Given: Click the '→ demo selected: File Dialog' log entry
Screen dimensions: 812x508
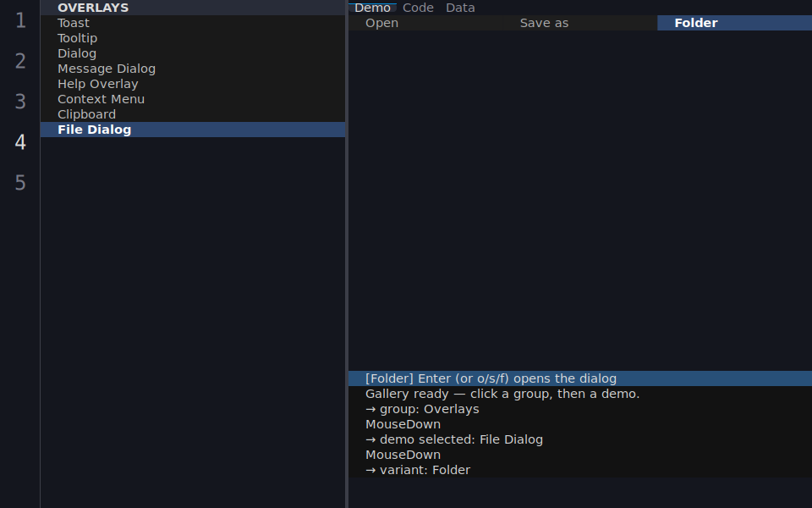Looking at the screenshot, I should point(580,439).
